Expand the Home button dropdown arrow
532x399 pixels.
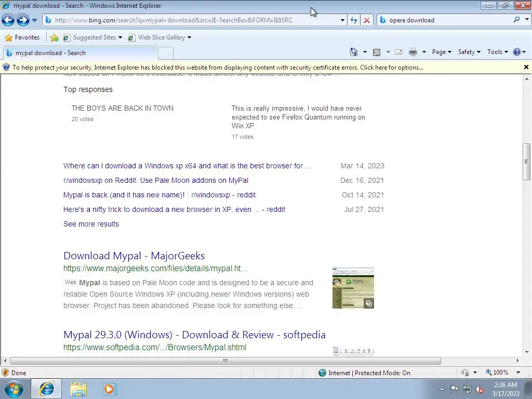coord(365,52)
